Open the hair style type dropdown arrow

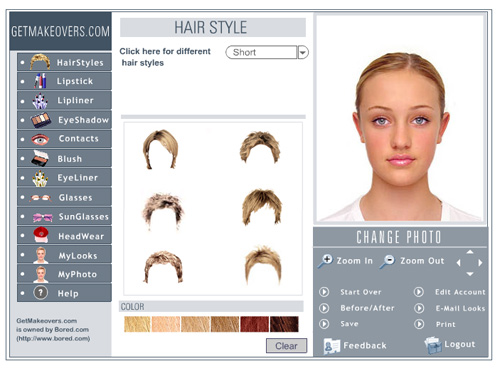[x=303, y=52]
